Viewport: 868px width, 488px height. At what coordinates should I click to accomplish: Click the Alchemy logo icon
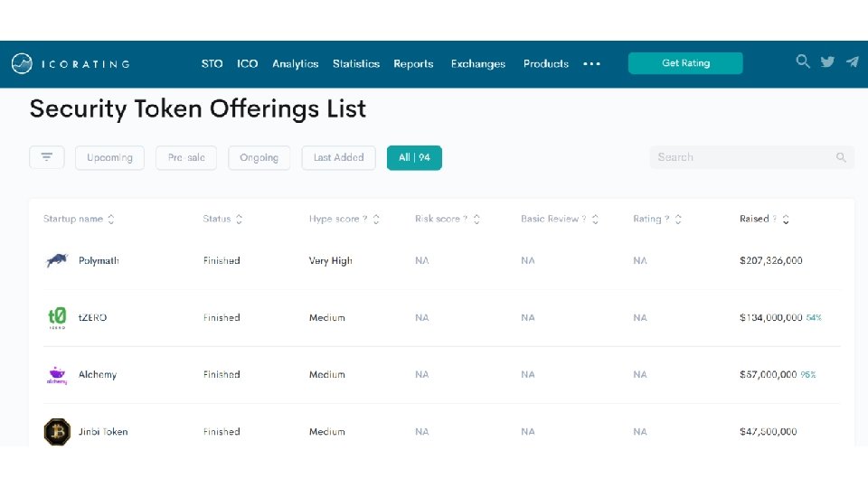click(57, 375)
